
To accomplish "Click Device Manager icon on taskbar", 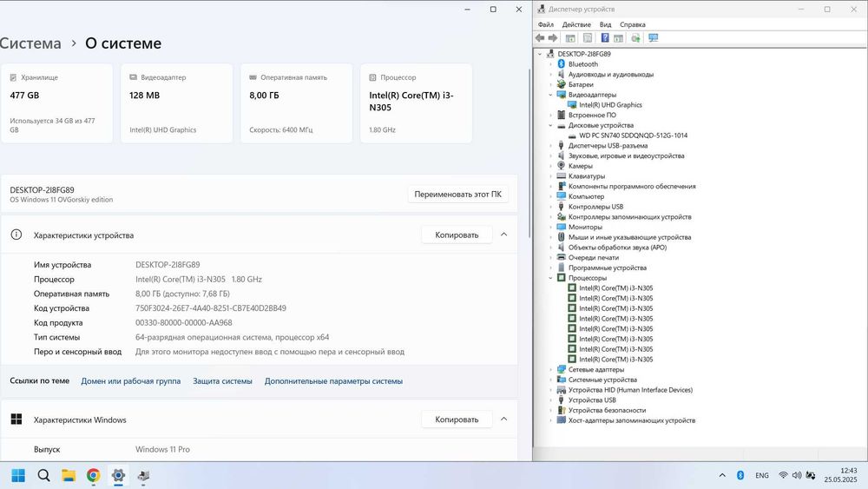I will [143, 475].
